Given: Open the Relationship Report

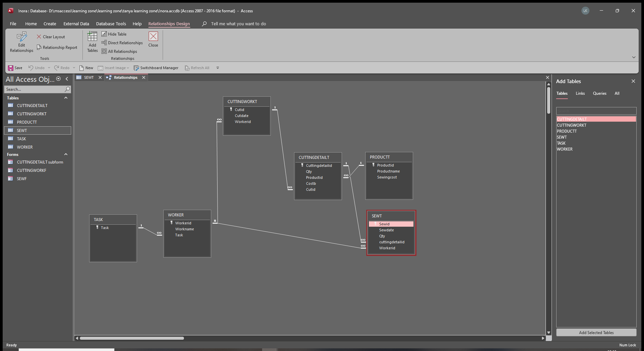Looking at the screenshot, I should tap(57, 48).
